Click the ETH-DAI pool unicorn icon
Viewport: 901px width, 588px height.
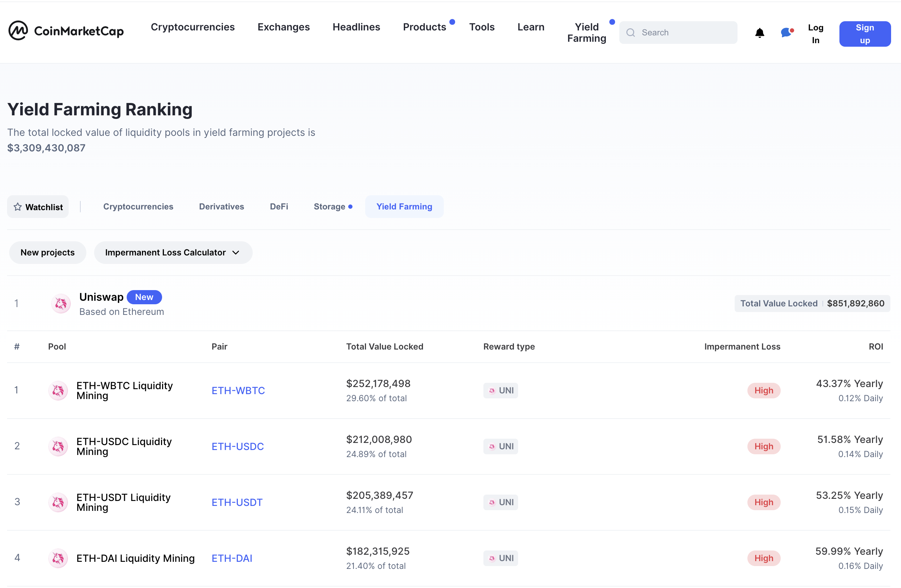[58, 558]
